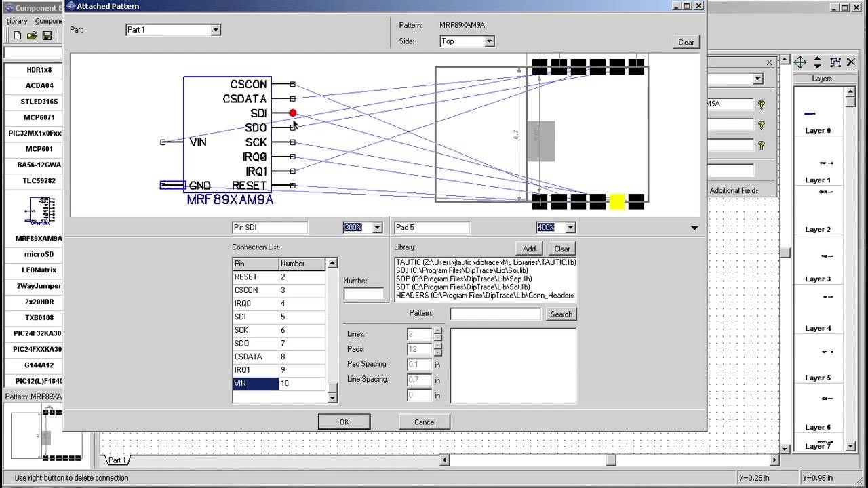The image size is (868, 488).
Task: Open the Component menu
Action: [49, 21]
